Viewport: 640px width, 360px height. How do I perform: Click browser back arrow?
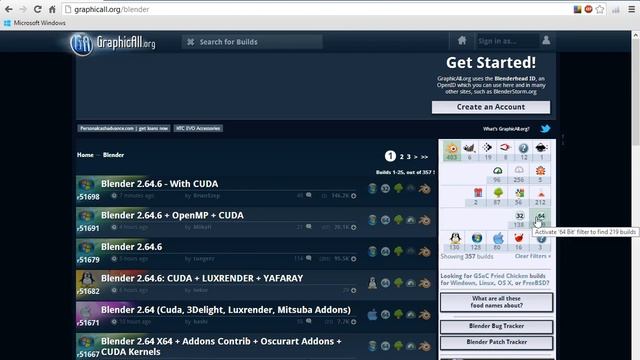pos(9,9)
